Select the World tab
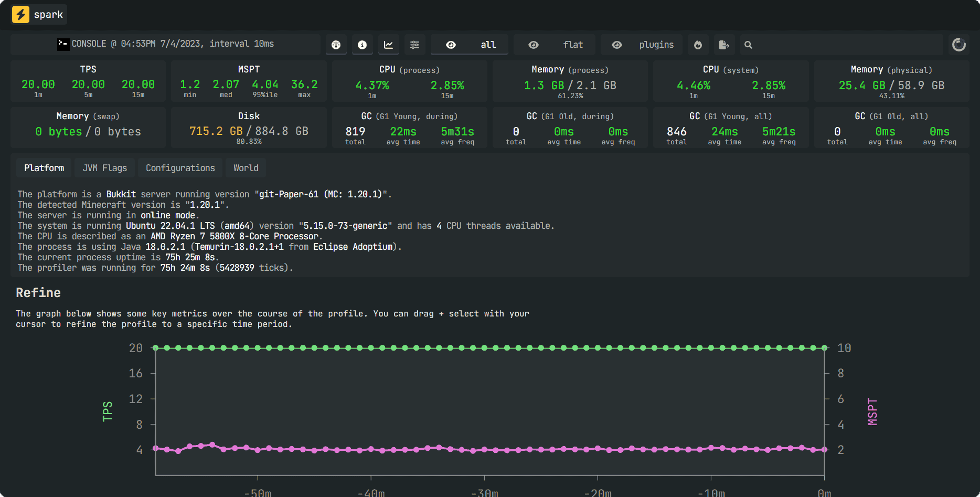The width and height of the screenshot is (980, 497). click(246, 168)
